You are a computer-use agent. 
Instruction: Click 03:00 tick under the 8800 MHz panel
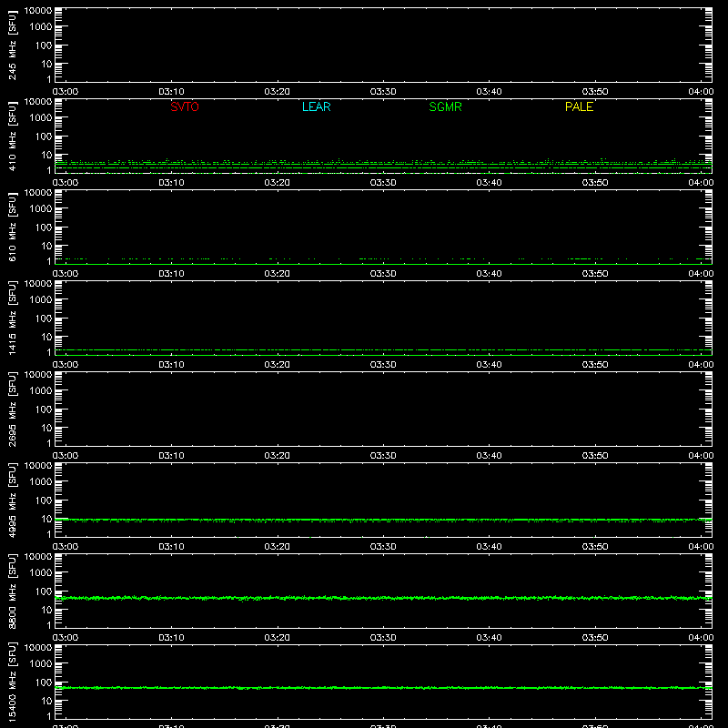point(66,638)
